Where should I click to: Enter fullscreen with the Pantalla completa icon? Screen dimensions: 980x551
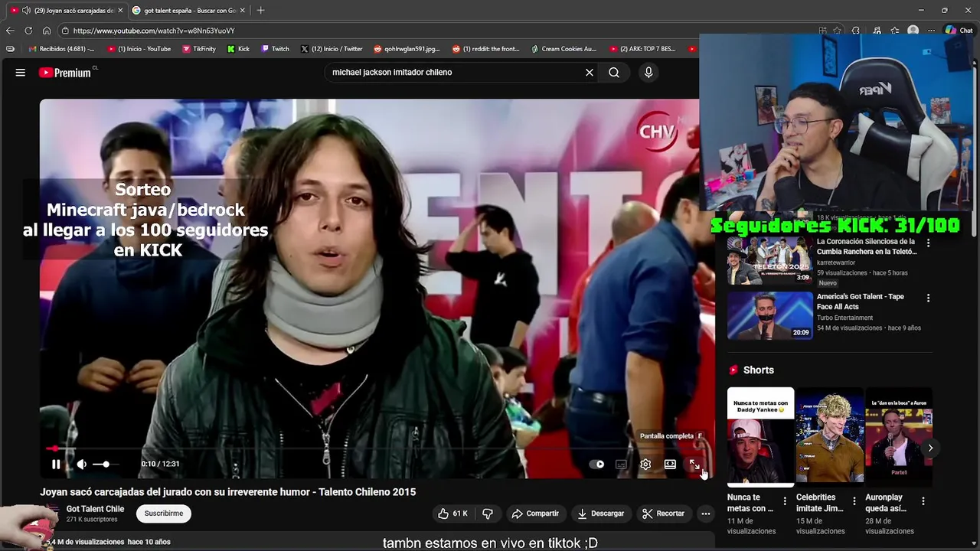tap(694, 464)
